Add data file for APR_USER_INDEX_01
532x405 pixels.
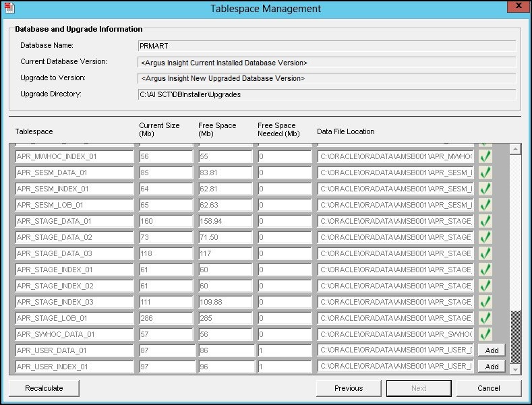tap(492, 367)
